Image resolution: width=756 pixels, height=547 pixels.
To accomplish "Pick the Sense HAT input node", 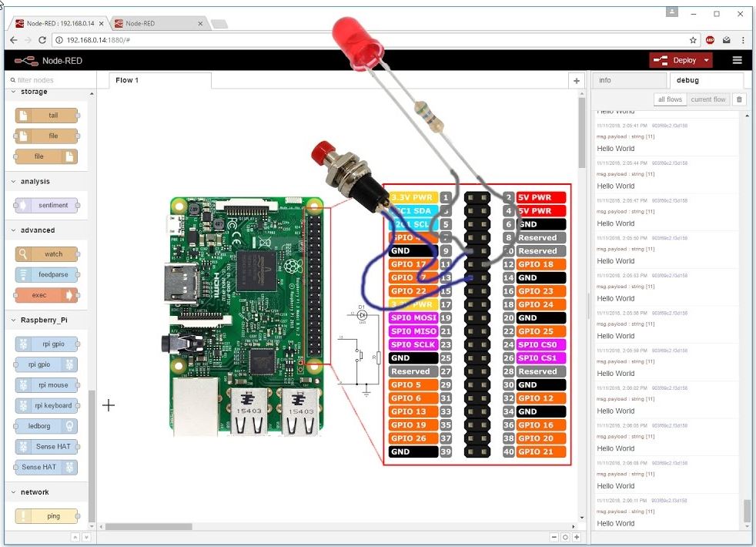I will [46, 446].
